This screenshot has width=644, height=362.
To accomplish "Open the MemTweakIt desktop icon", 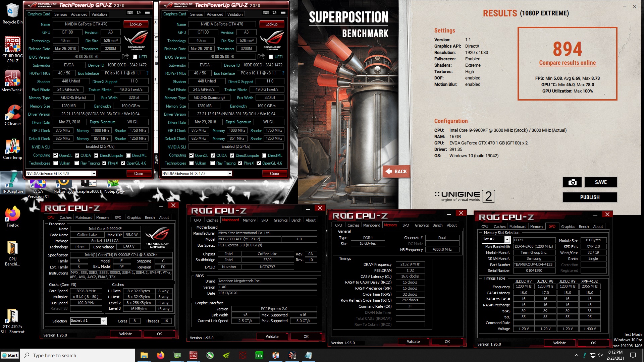I will pos(12,81).
